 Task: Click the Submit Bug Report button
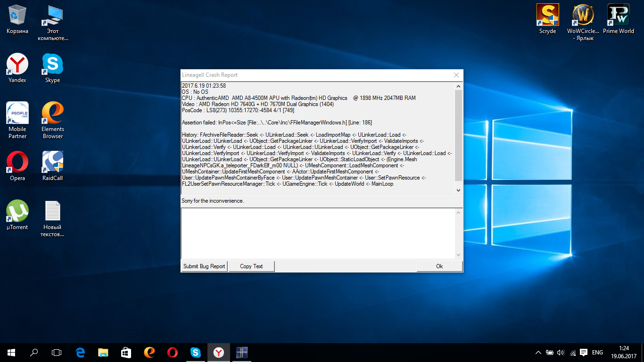click(204, 266)
